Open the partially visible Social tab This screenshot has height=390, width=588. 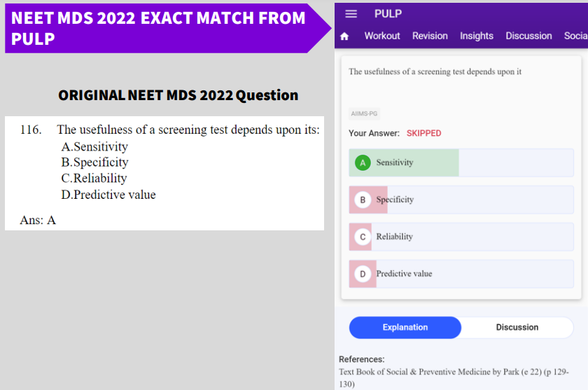pyautogui.click(x=575, y=36)
